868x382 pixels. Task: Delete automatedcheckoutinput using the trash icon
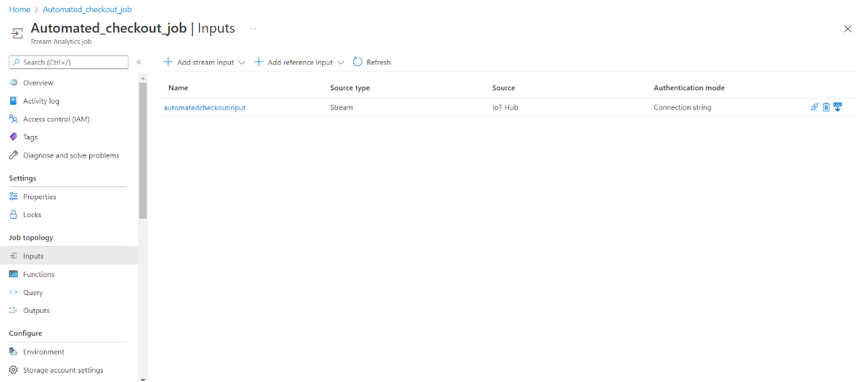click(x=826, y=107)
